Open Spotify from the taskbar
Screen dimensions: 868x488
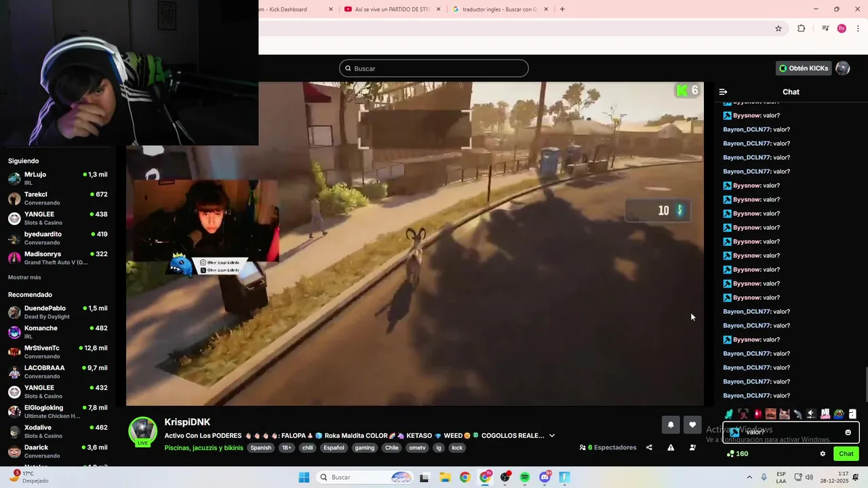pos(525,477)
